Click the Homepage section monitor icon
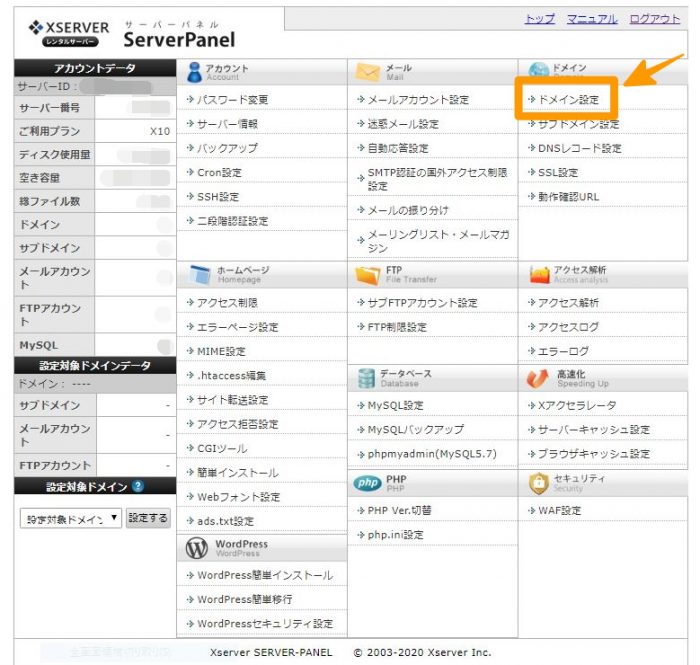This screenshot has width=700, height=665. pyautogui.click(x=200, y=274)
